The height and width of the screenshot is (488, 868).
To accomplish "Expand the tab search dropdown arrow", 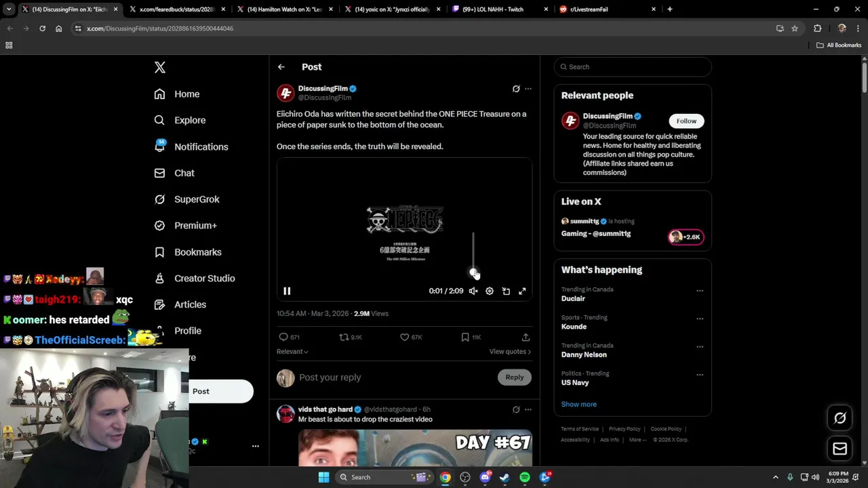I will coord(9,9).
